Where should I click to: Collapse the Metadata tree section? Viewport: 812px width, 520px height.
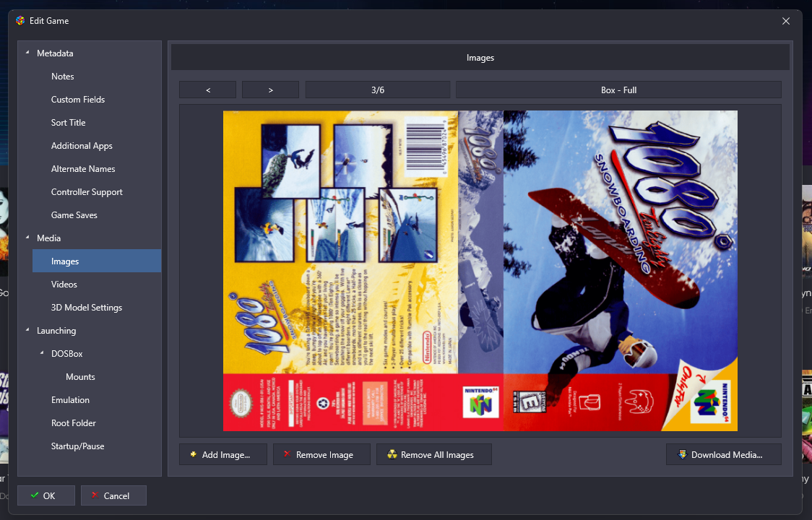[x=27, y=52]
